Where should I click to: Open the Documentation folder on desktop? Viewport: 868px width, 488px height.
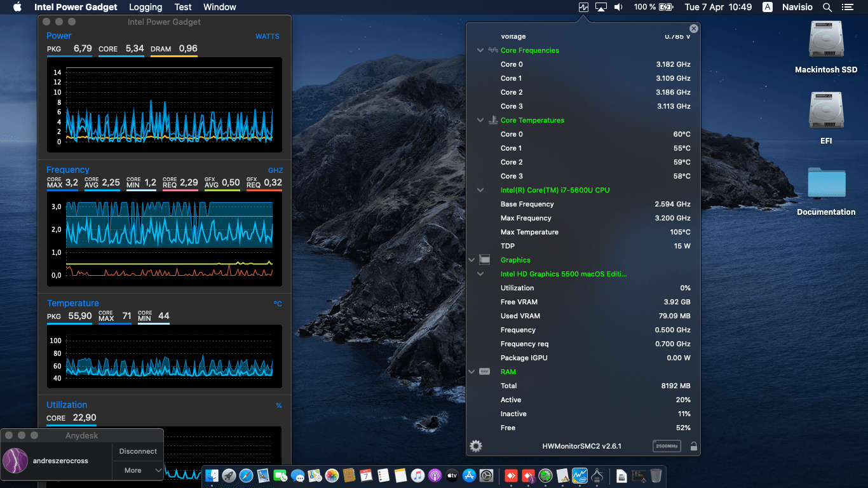(x=826, y=184)
